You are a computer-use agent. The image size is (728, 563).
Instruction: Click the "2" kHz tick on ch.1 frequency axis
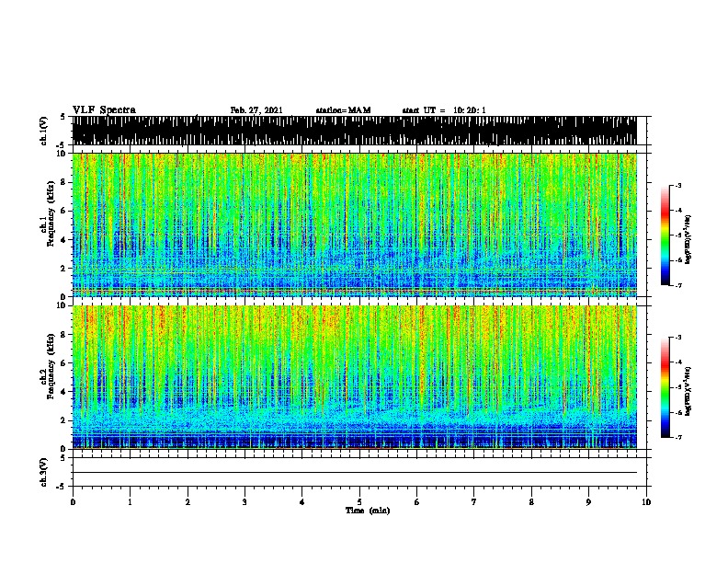tap(64, 269)
